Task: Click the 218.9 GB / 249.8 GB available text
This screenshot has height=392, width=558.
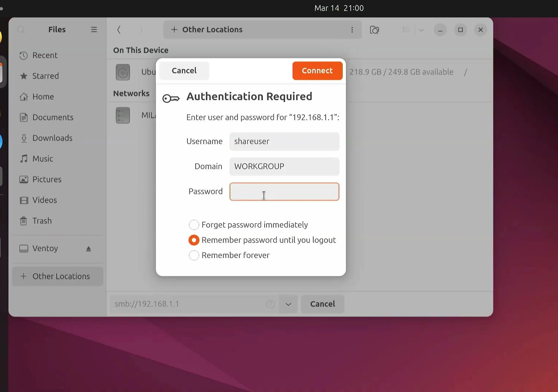Action: 401,72
